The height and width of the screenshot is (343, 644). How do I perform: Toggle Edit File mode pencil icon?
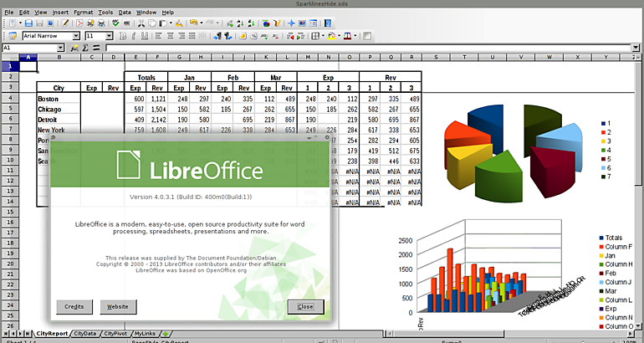[64, 23]
